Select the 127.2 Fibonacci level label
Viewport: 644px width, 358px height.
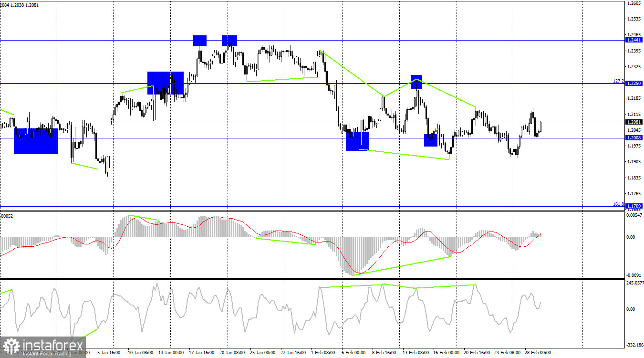(618, 81)
